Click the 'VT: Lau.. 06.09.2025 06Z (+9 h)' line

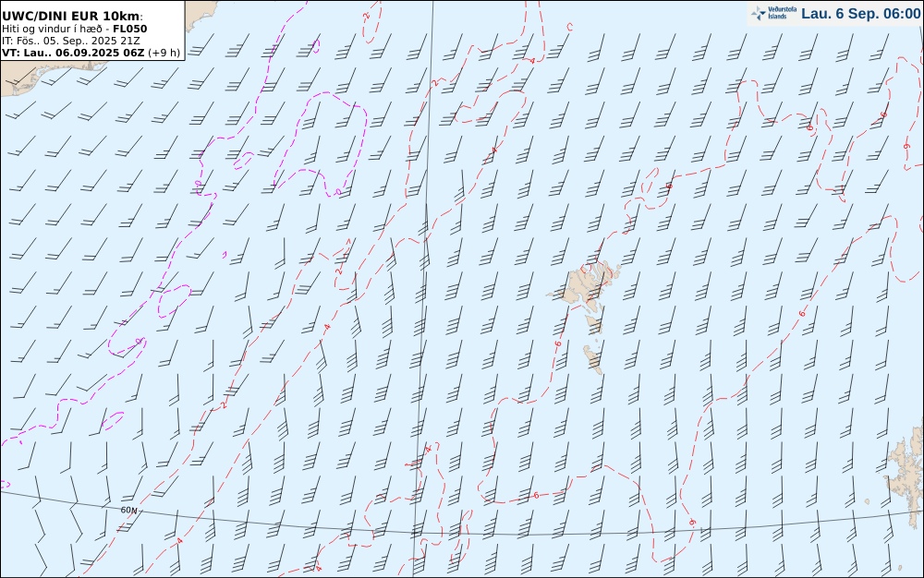tap(91, 53)
